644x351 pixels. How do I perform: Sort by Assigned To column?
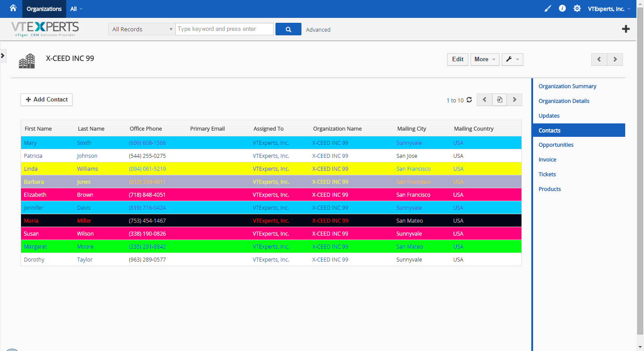tap(268, 129)
